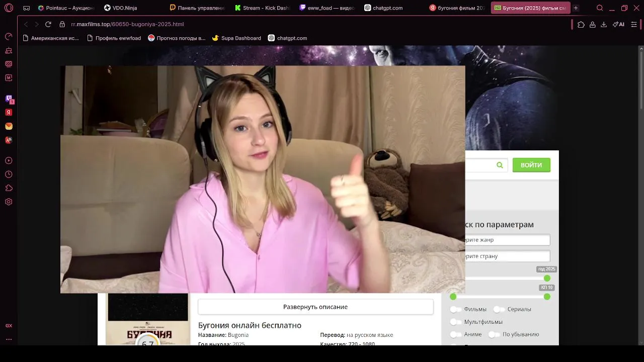644x362 pixels.
Task: Open Twitch panel in sidebar
Action: coord(9,99)
